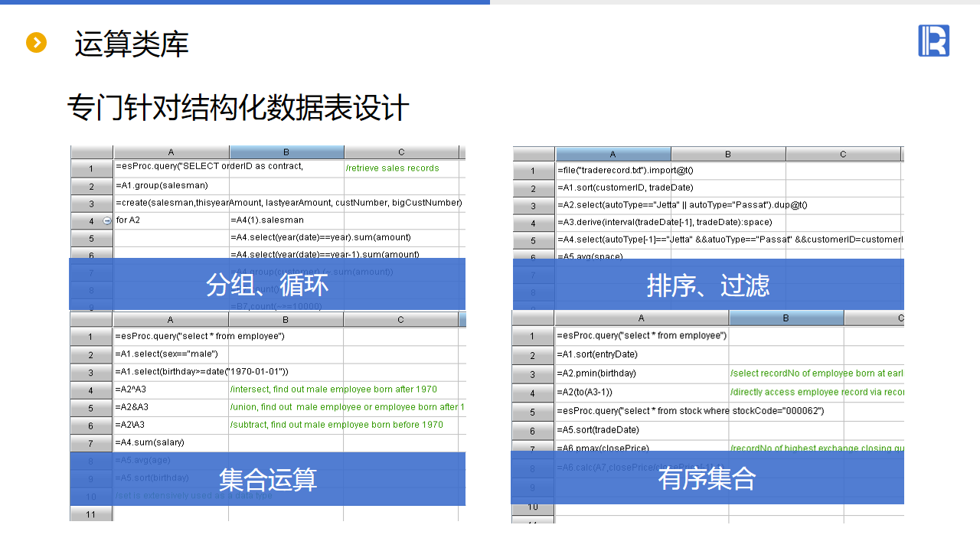Click the orange arrow icon beside 运算类库
Viewport: 980px width, 551px height.
[36, 43]
